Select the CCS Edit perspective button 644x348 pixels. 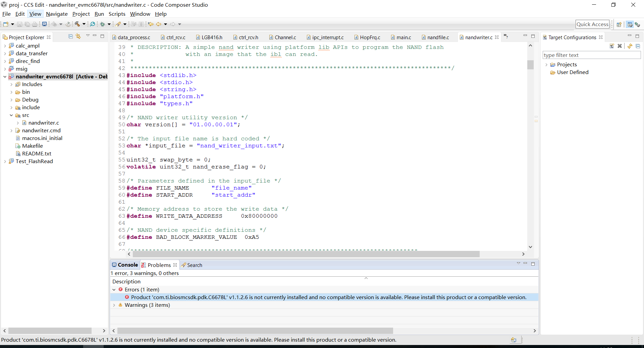coord(630,24)
